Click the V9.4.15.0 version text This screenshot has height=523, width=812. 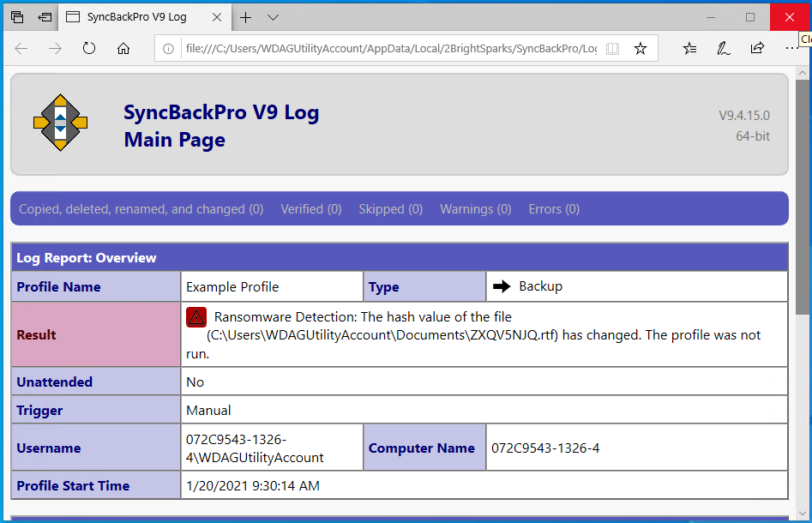point(744,116)
